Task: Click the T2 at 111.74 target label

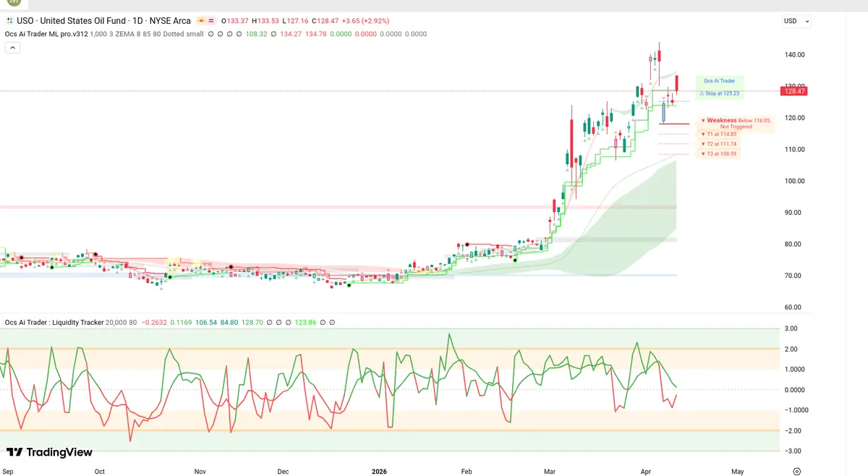Action: 722,144
